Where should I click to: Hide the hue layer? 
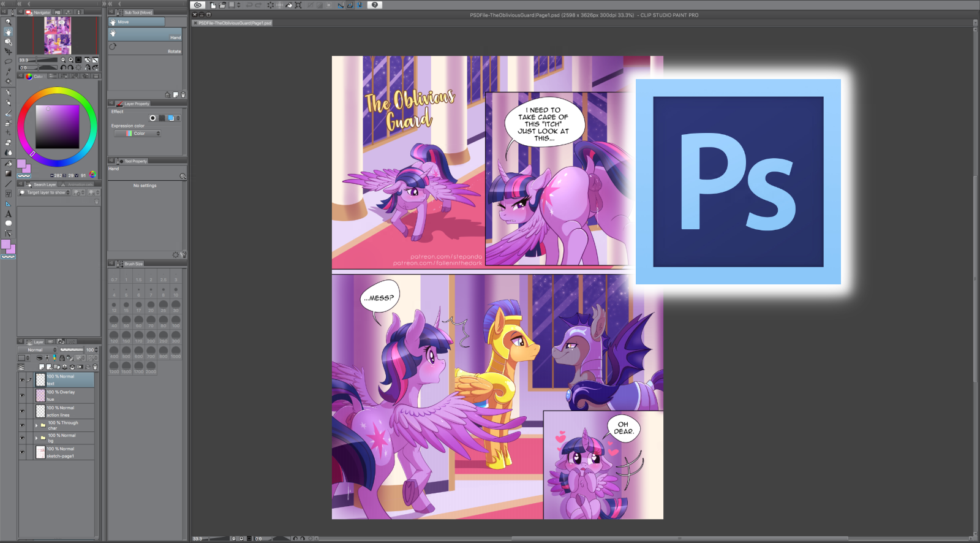(x=22, y=395)
